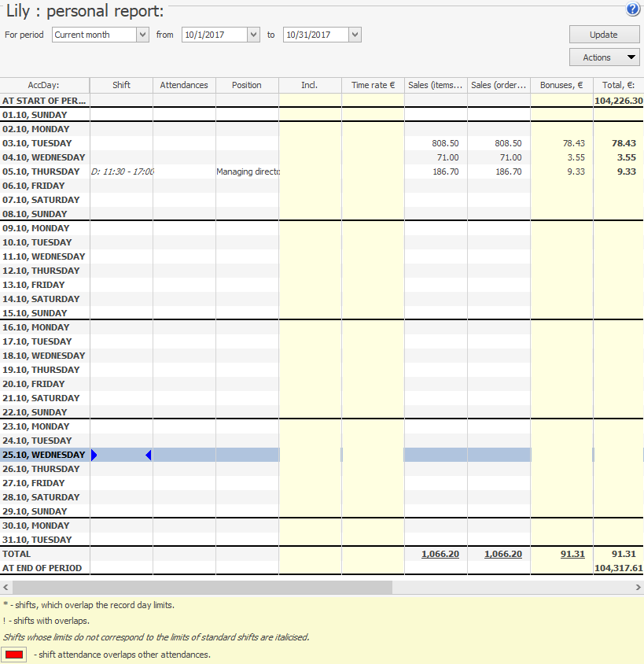Click the Time rate € column header
This screenshot has width=644, height=664.
click(x=373, y=85)
